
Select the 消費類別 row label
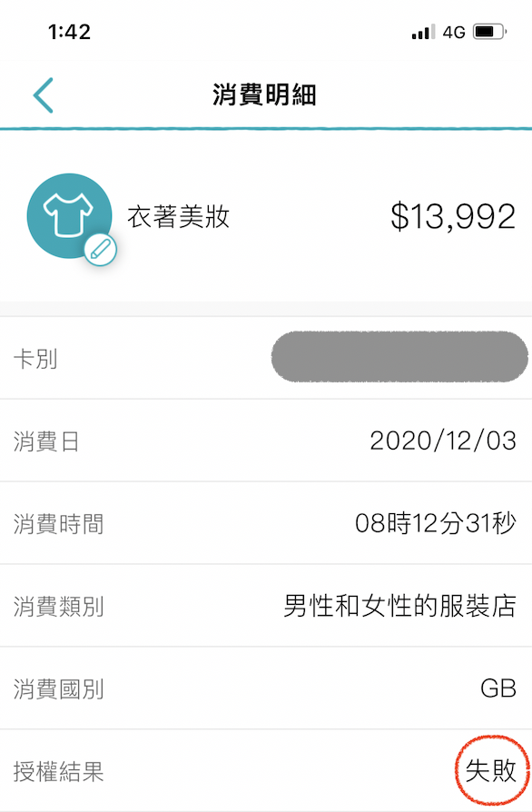coord(58,607)
